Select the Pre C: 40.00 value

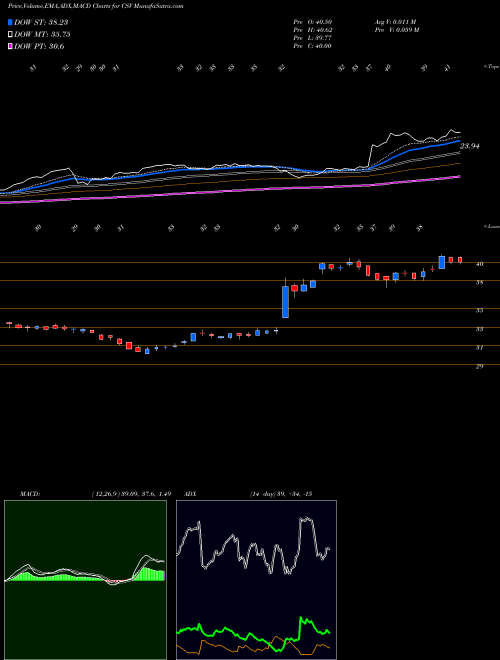coord(313,46)
